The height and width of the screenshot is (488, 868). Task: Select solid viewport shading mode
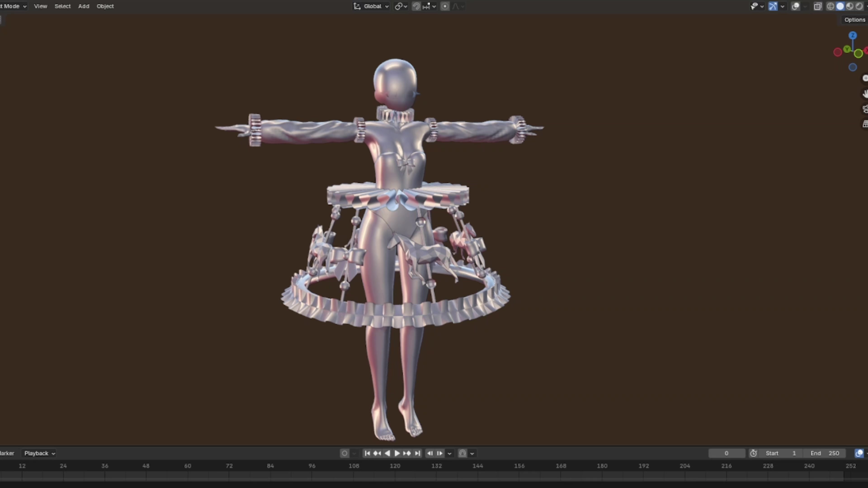[840, 6]
